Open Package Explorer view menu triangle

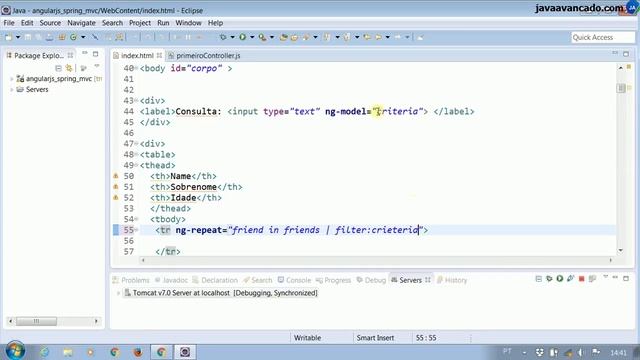tap(97, 66)
